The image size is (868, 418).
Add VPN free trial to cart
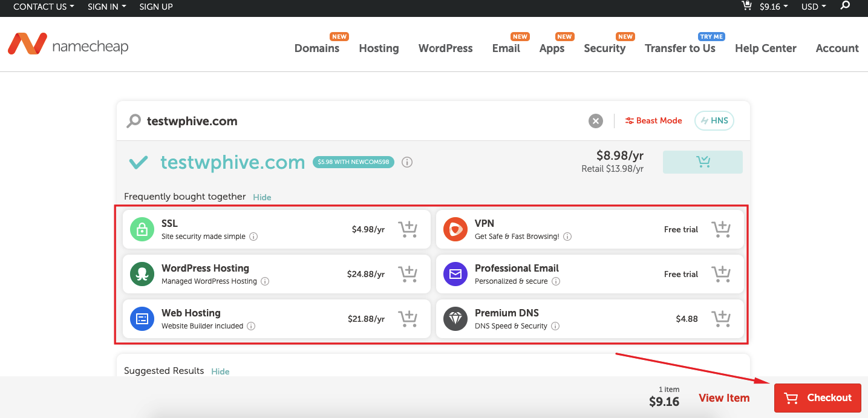pos(721,229)
